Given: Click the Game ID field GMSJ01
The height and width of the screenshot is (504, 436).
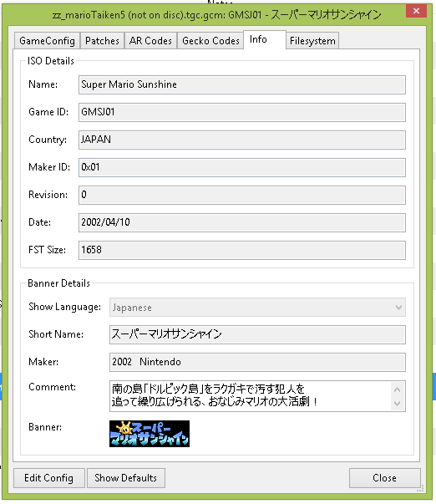Looking at the screenshot, I should [x=242, y=112].
